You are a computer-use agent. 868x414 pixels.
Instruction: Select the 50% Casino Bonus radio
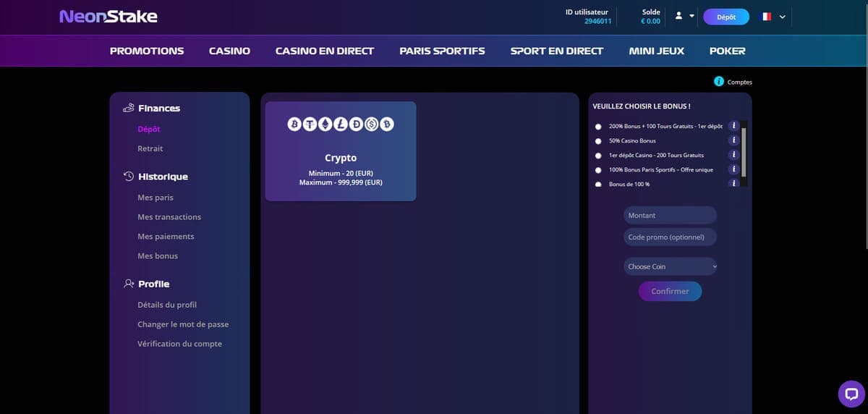click(598, 141)
